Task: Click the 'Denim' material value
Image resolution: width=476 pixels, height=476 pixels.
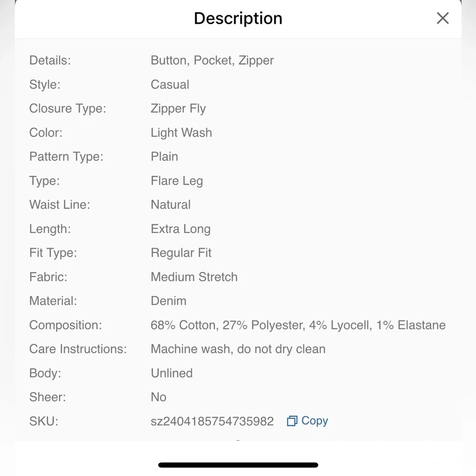Action: point(169,301)
